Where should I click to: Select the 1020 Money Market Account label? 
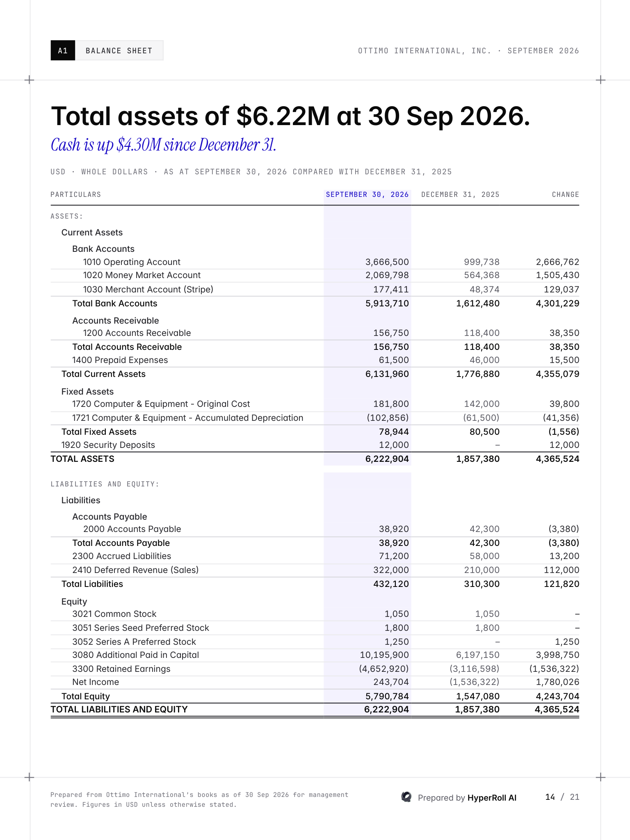142,275
